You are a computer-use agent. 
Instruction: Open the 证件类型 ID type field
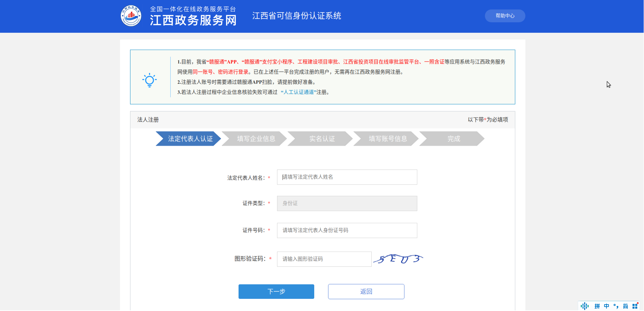(347, 204)
